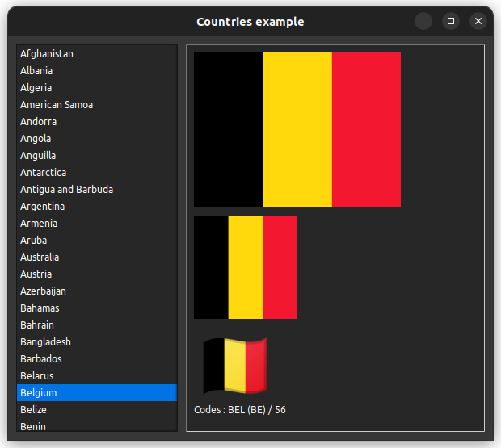
Task: Select Andorra in the country list
Action: 39,122
